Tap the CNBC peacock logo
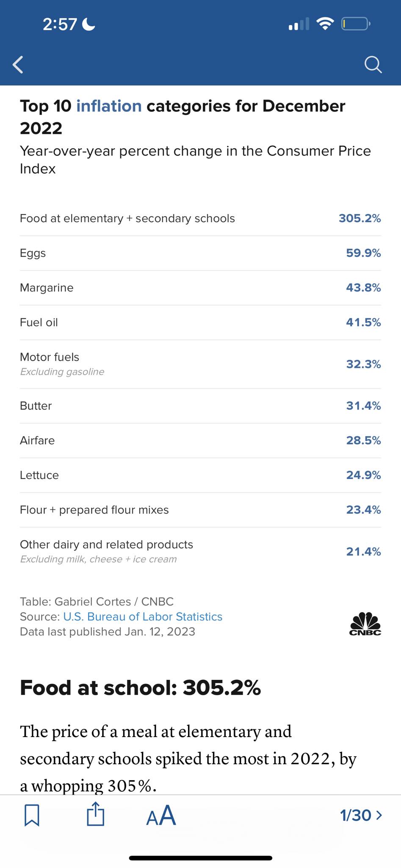Screen dimensions: 401x868 [365, 624]
